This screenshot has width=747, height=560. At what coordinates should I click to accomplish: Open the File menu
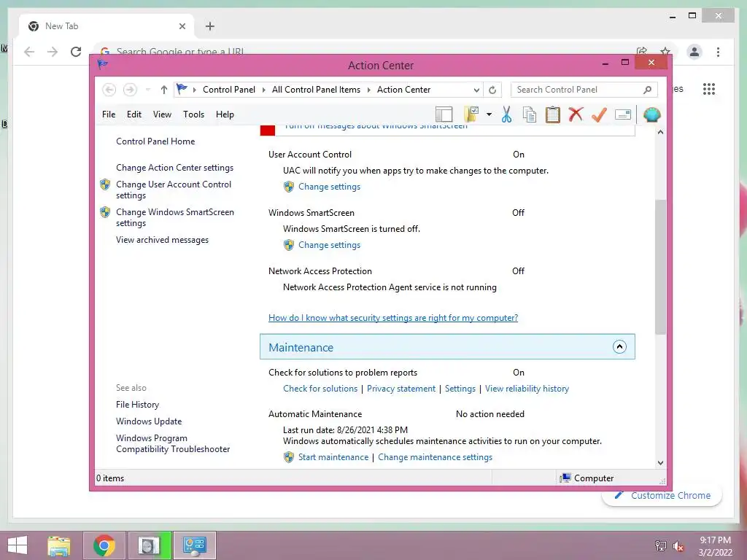pyautogui.click(x=109, y=114)
